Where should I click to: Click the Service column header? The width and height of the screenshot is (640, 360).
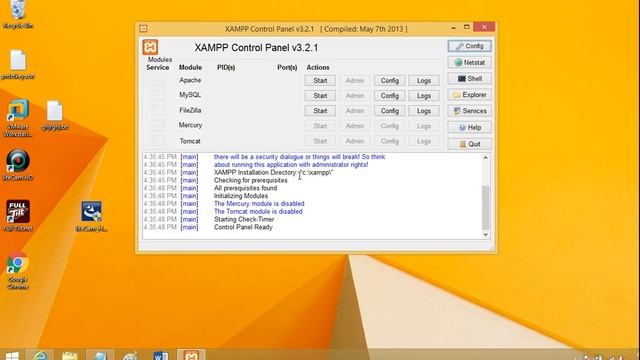point(158,67)
